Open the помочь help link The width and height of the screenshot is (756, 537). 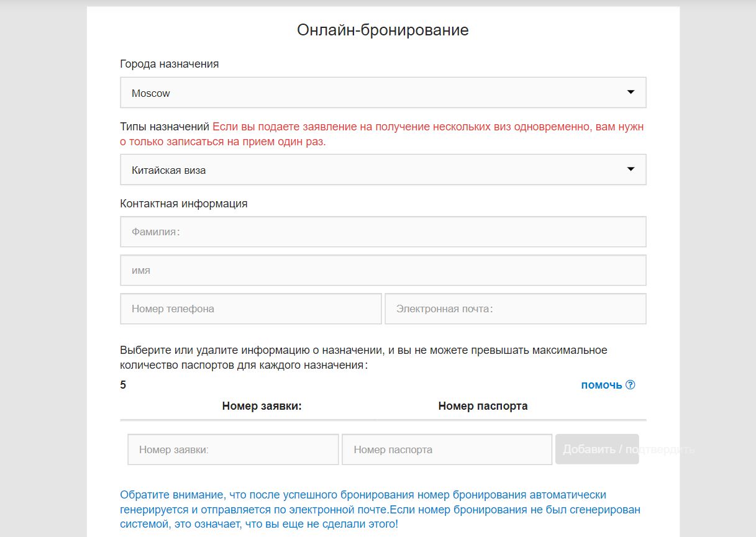coord(601,385)
